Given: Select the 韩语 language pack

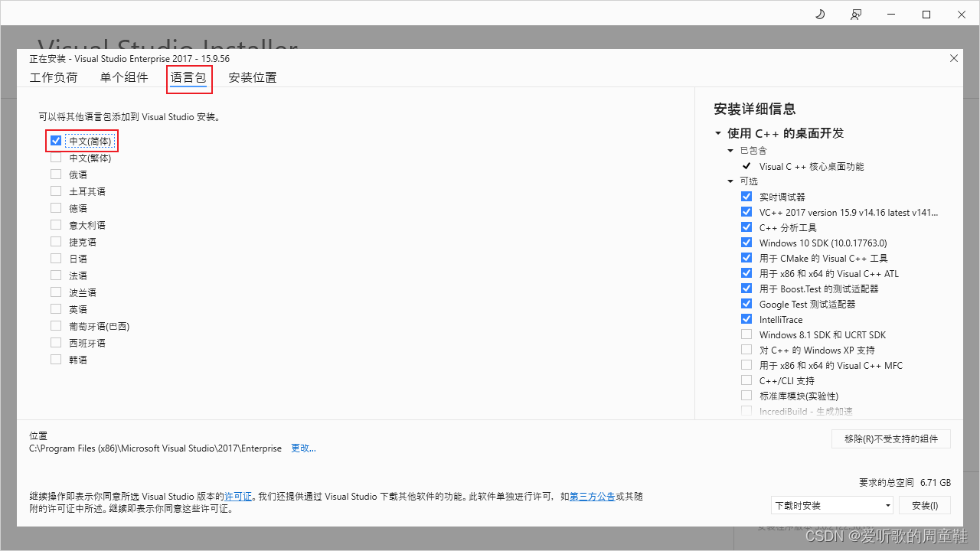Looking at the screenshot, I should click(x=55, y=359).
